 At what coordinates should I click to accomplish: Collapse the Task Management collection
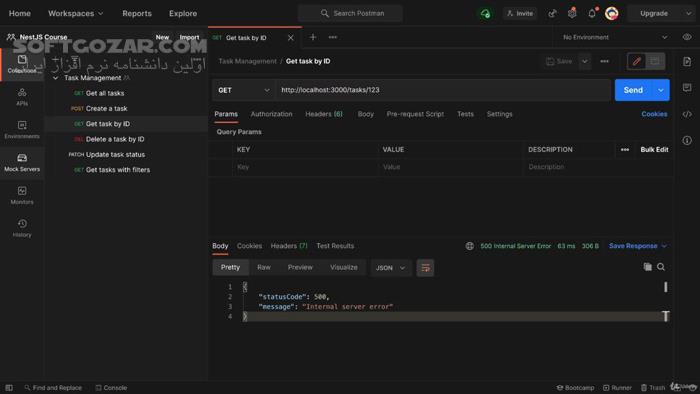[x=56, y=78]
